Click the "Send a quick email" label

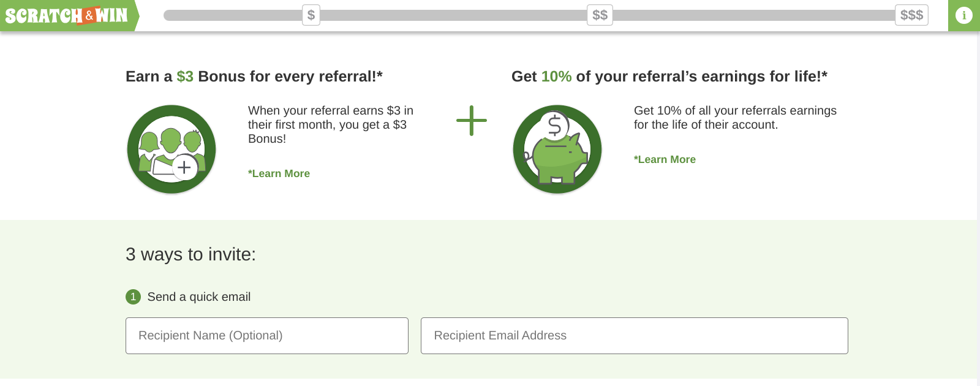[x=199, y=297]
